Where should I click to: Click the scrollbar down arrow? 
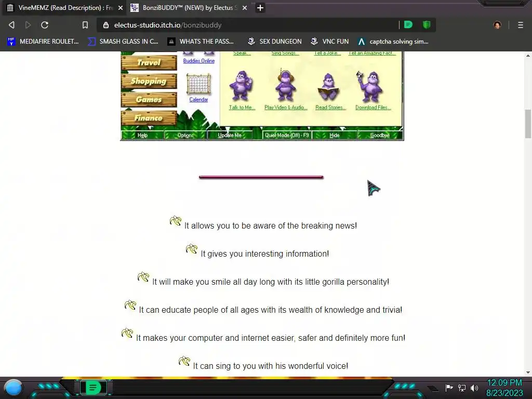pyautogui.click(x=528, y=372)
